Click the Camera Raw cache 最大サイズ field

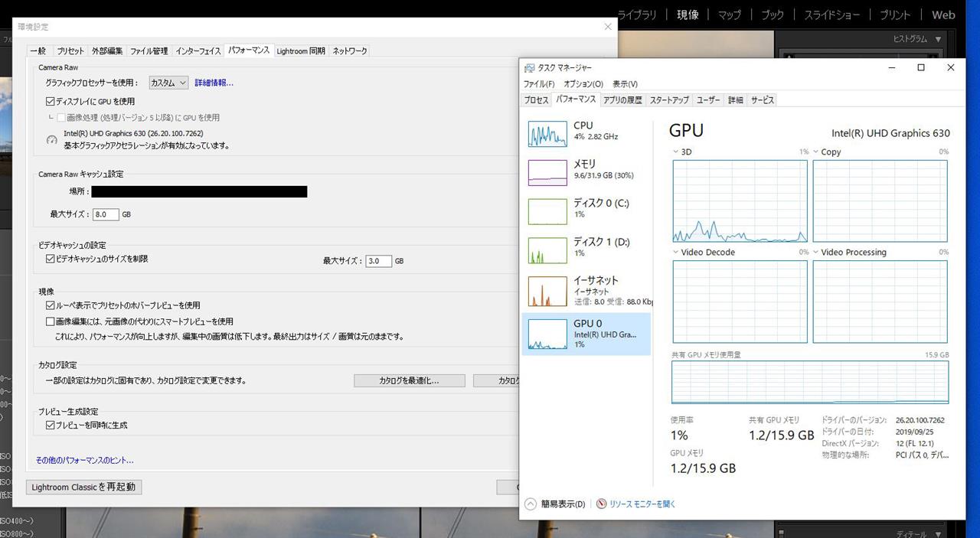click(x=106, y=214)
